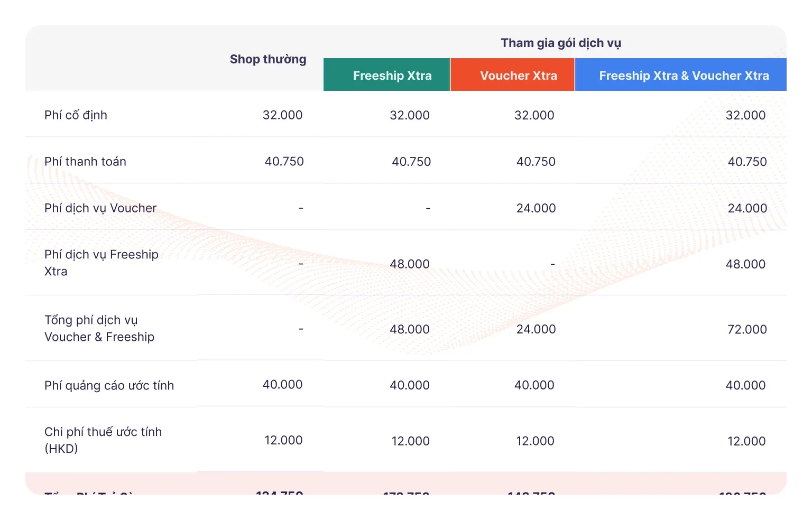Select 48.000 Phí dịch vụ Freeship Xtra in Freeship Xtra column
This screenshot has height=520, width=812.
[x=409, y=264]
